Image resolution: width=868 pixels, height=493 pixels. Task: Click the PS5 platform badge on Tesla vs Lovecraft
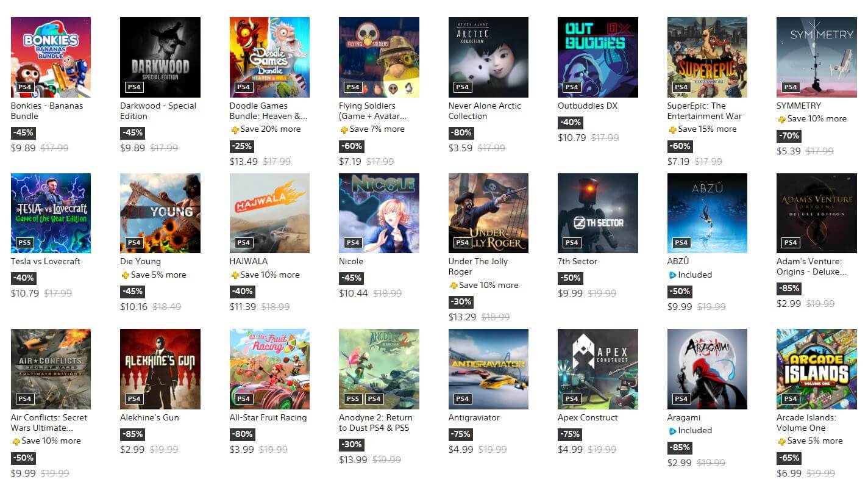[x=24, y=243]
